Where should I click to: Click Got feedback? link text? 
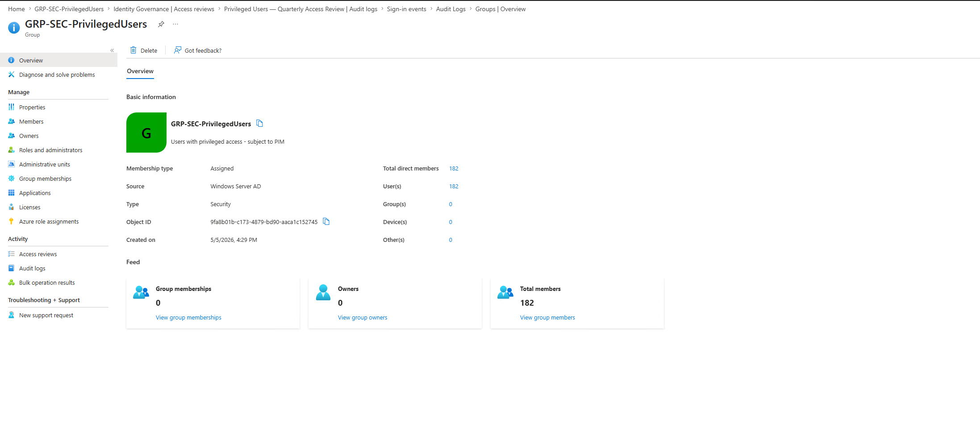(203, 50)
